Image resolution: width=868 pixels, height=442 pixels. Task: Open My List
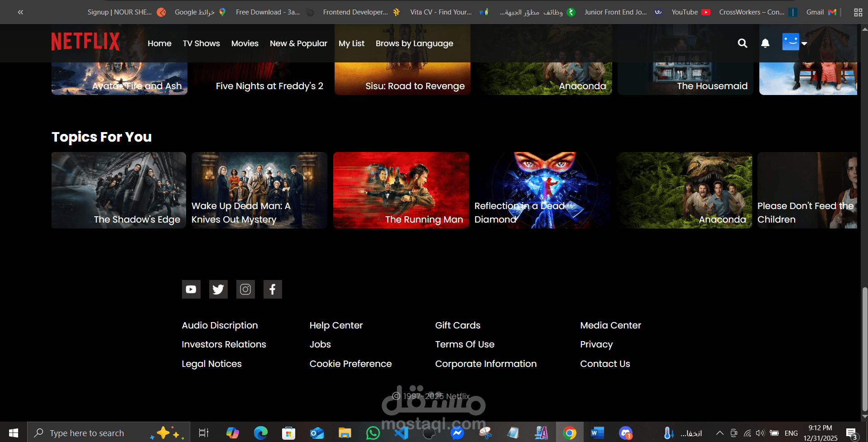351,43
